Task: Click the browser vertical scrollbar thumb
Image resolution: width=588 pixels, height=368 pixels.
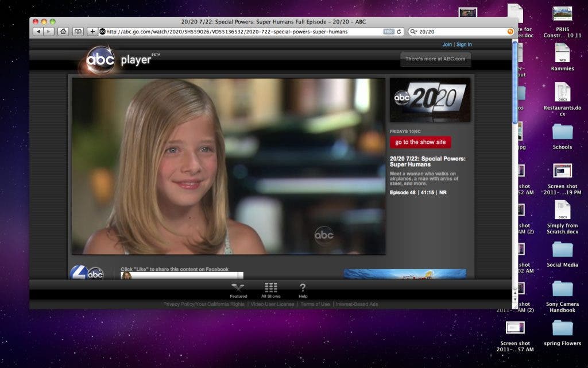Action: (515, 82)
